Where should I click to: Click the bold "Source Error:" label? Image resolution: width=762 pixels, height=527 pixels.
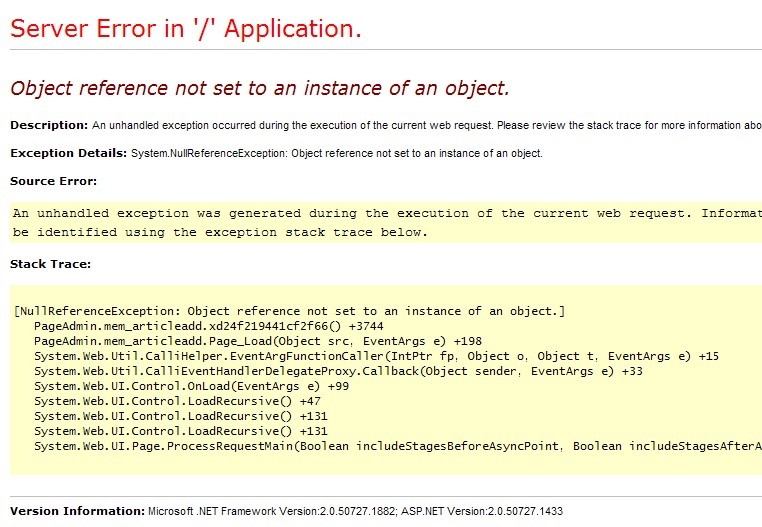(53, 181)
